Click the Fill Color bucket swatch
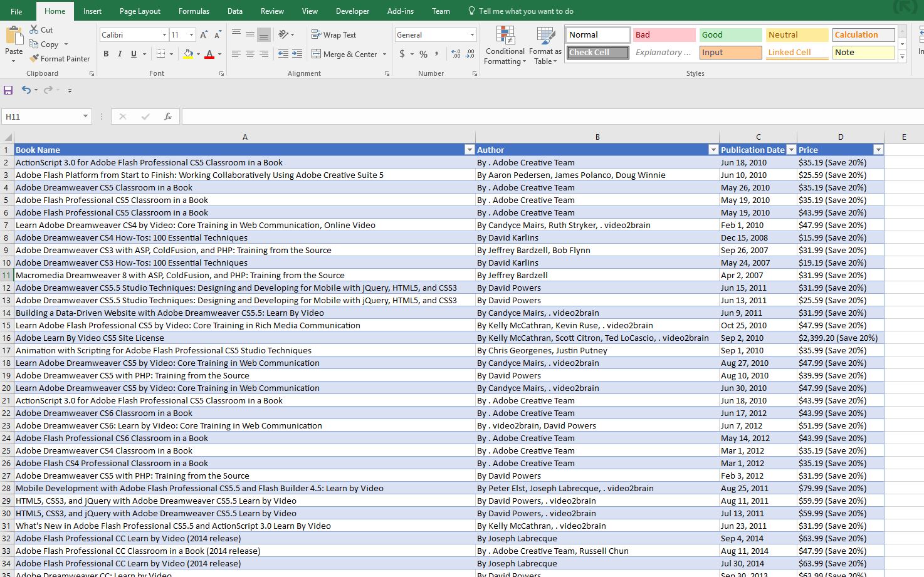Viewport: 924px width, 577px height. 188,54
